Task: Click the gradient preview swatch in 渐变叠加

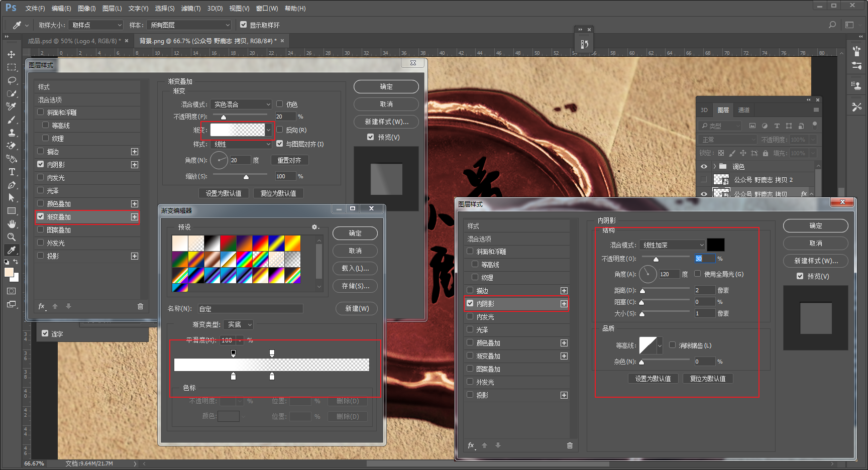Action: pyautogui.click(x=238, y=130)
